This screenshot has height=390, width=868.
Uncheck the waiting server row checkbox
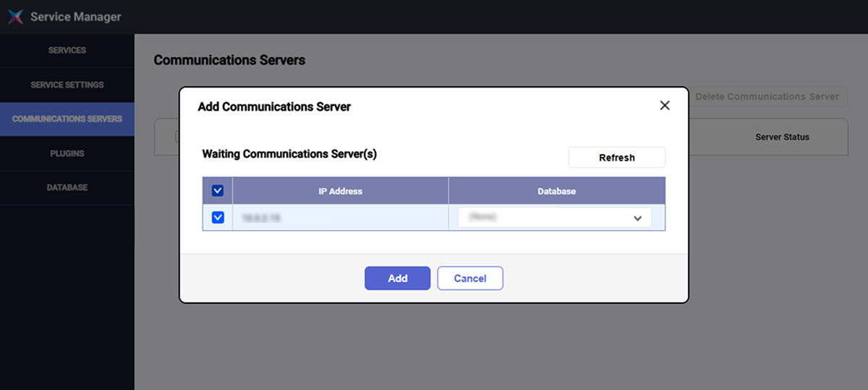(x=218, y=217)
